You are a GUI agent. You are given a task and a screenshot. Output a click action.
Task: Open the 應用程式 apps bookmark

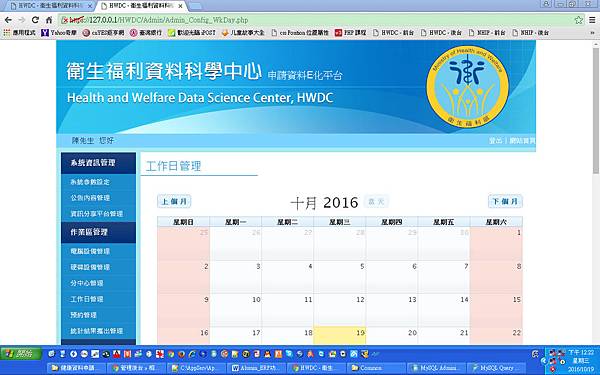[x=20, y=33]
